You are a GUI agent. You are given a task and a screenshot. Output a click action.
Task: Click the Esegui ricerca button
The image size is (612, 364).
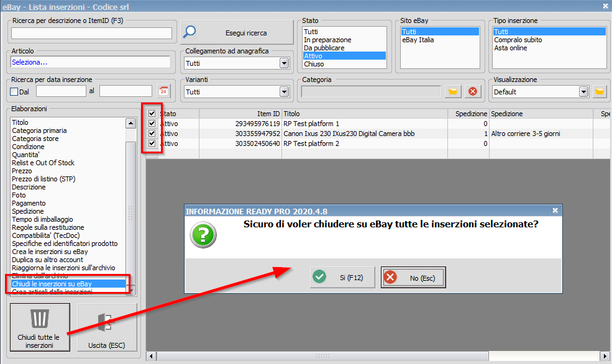[x=237, y=33]
